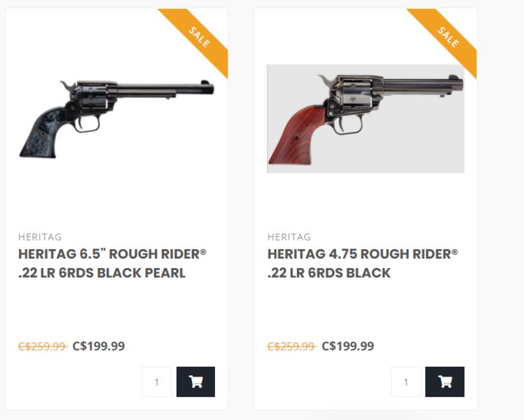Open the red wood grip revolver image
Image resolution: width=524 pixels, height=420 pixels.
click(365, 118)
